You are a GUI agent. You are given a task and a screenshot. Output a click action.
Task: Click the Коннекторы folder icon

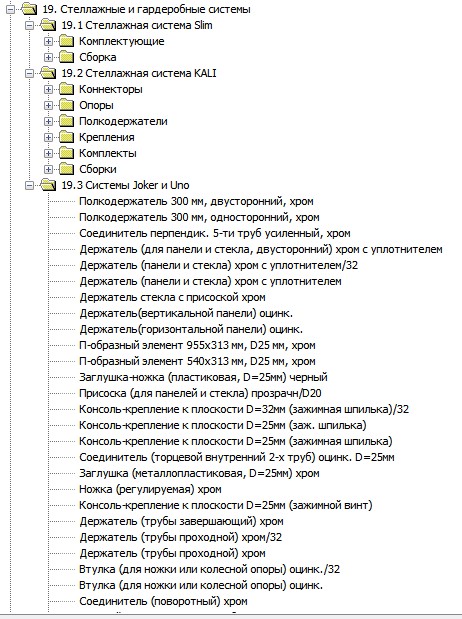(x=66, y=89)
